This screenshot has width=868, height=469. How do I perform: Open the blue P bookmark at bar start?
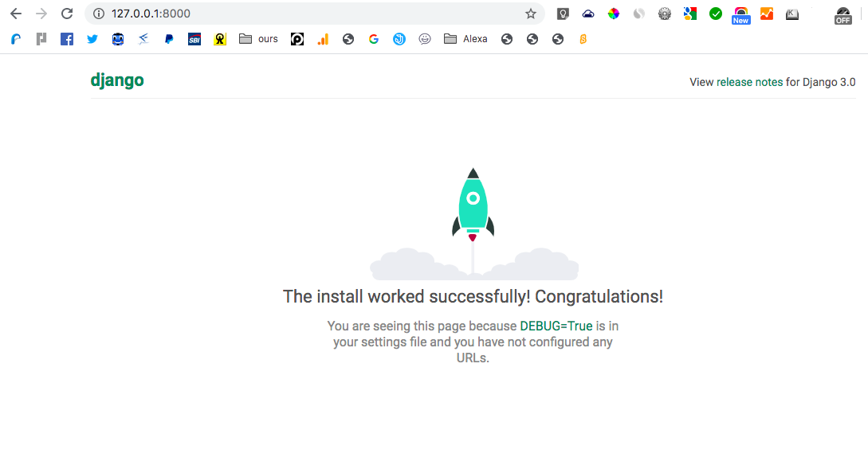point(16,39)
